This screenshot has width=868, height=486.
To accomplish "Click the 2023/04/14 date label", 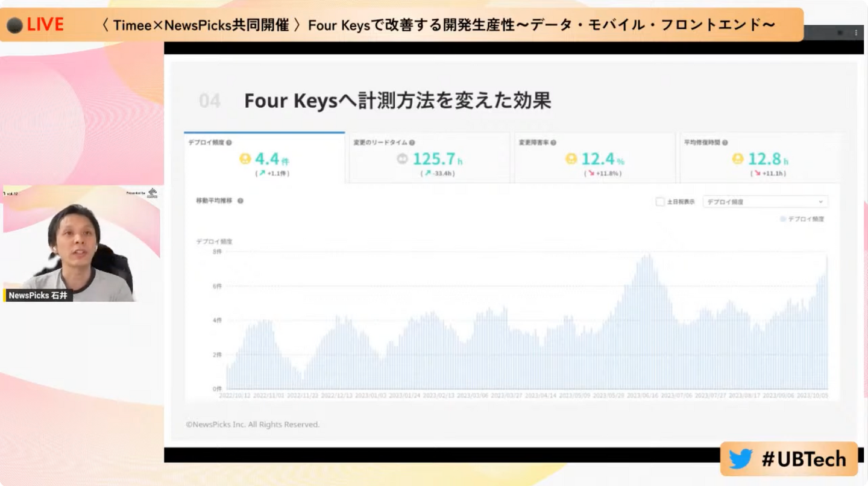I will [x=541, y=396].
